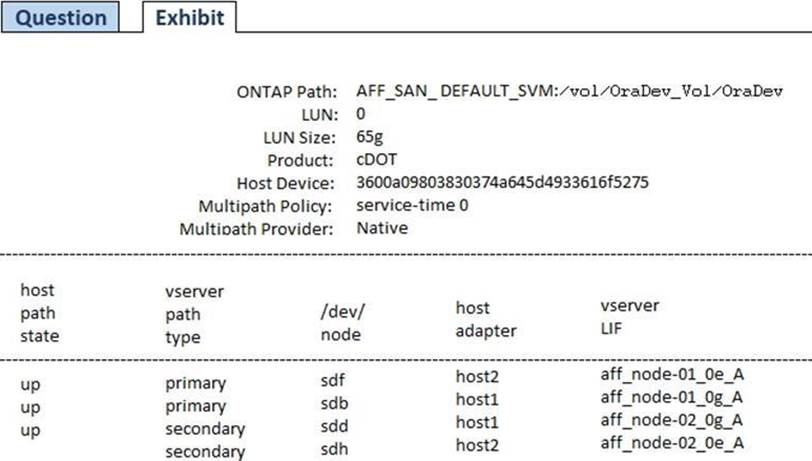Select the Exhibit tab
Viewport: 812px width, 461px height.
[x=189, y=17]
